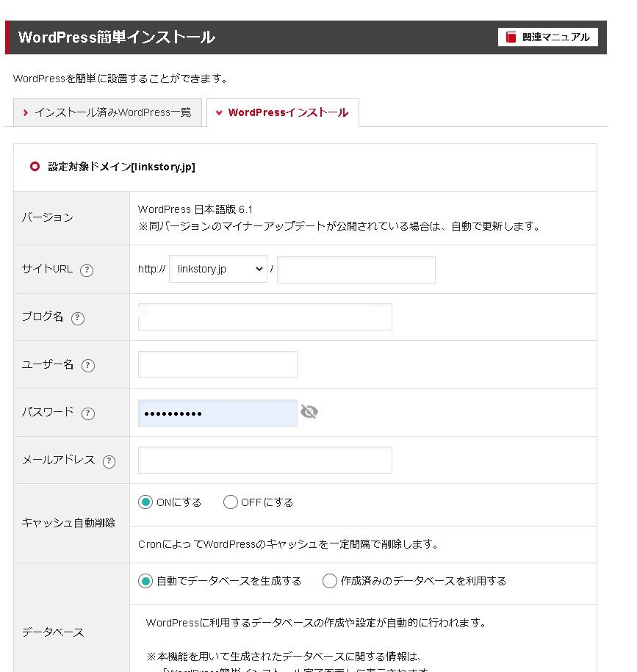Click the help icon beside パスワード
The width and height of the screenshot is (637, 672).
[x=88, y=413]
